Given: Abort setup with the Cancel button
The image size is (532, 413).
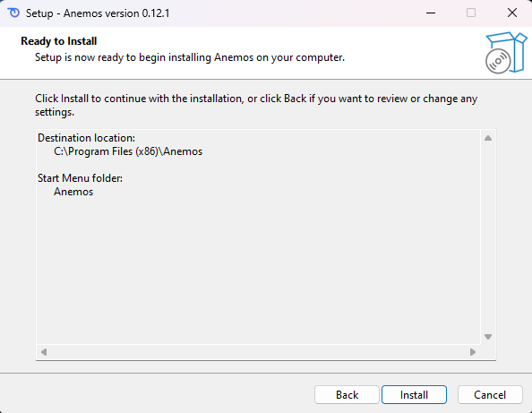Looking at the screenshot, I should (x=490, y=395).
